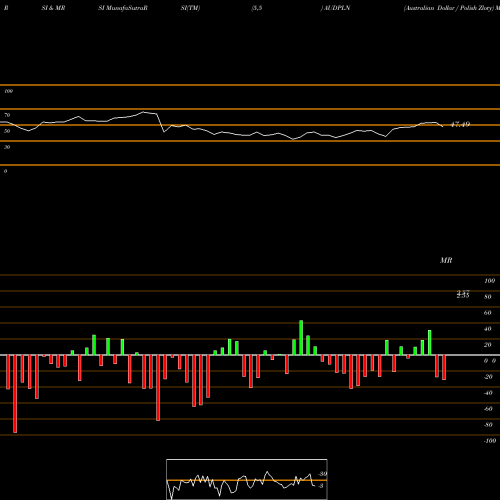Click the 20 label on the MR axis

click(488, 345)
